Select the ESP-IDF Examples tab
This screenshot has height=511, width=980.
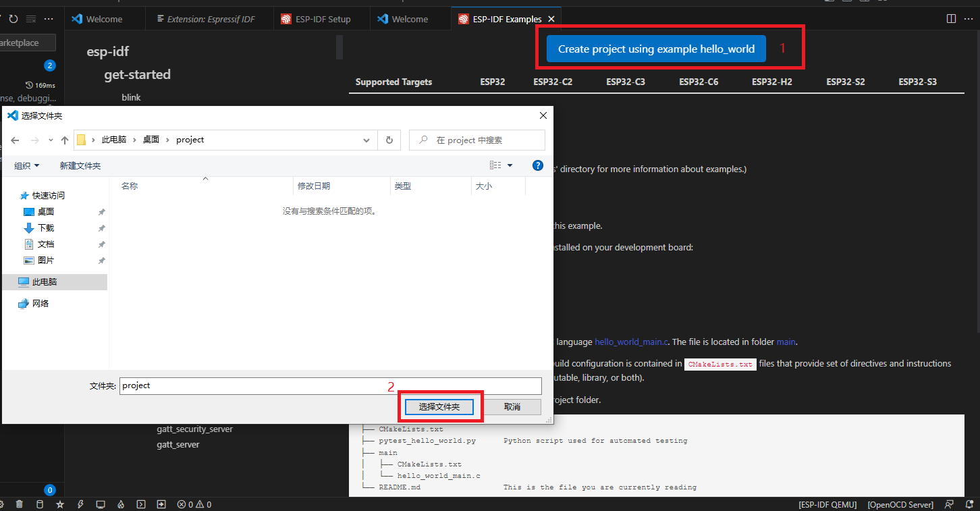[x=506, y=19]
